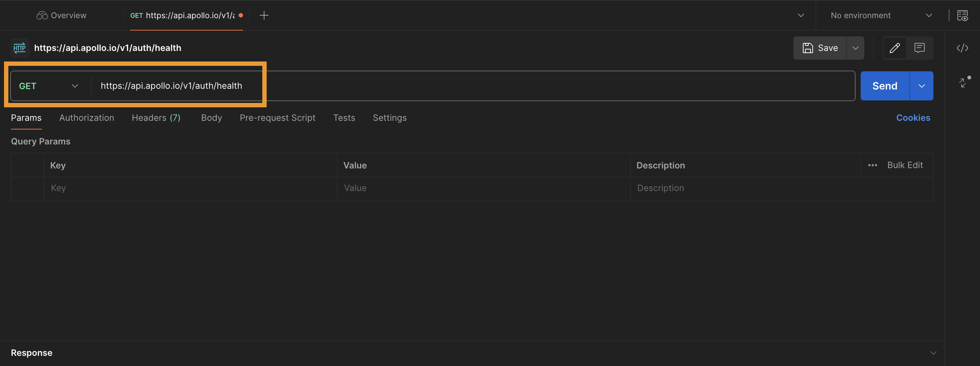Open the No environment dropdown
This screenshot has height=366, width=980.
[881, 15]
